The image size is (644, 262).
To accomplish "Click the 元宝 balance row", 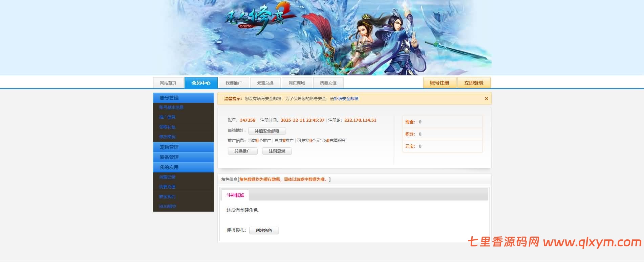I will [x=442, y=146].
